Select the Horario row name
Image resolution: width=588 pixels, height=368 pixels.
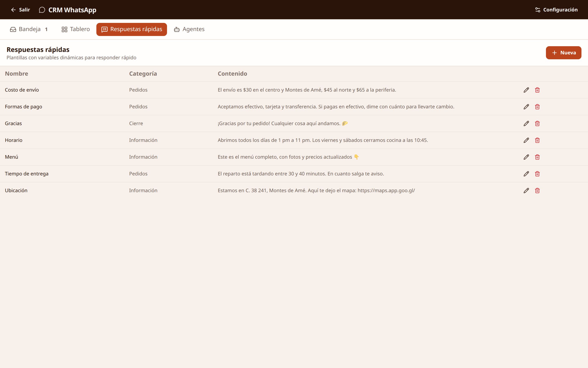point(14,140)
